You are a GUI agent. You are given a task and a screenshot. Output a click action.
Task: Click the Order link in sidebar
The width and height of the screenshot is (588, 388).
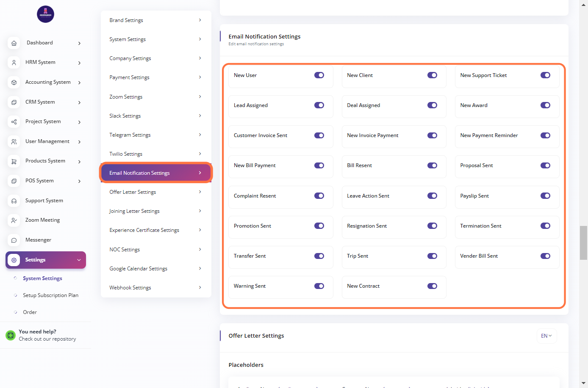click(30, 312)
